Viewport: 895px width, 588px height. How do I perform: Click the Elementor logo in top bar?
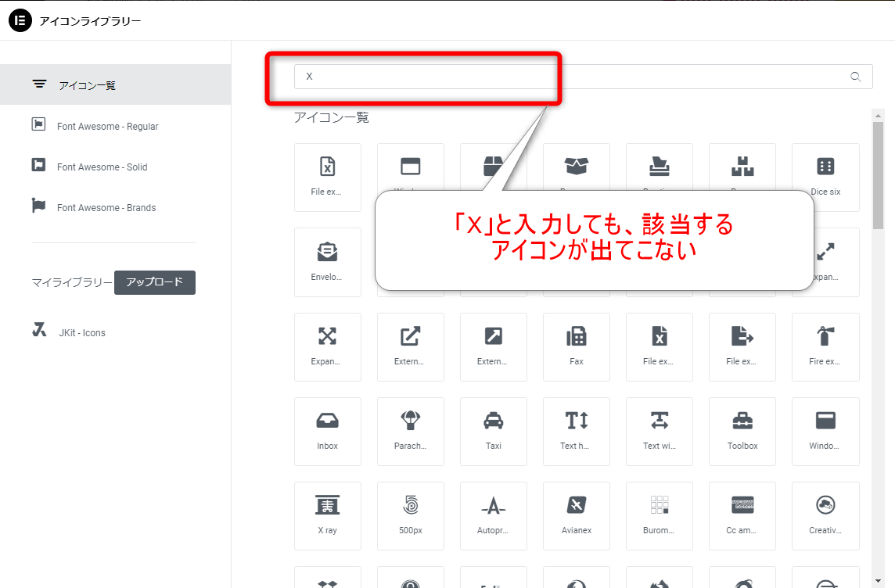20,21
